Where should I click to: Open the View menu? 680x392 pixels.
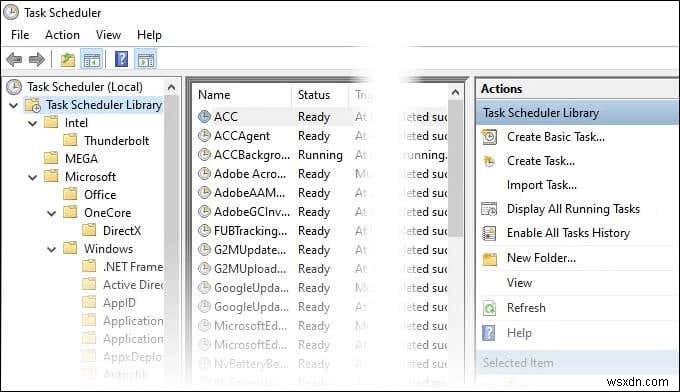pos(108,35)
